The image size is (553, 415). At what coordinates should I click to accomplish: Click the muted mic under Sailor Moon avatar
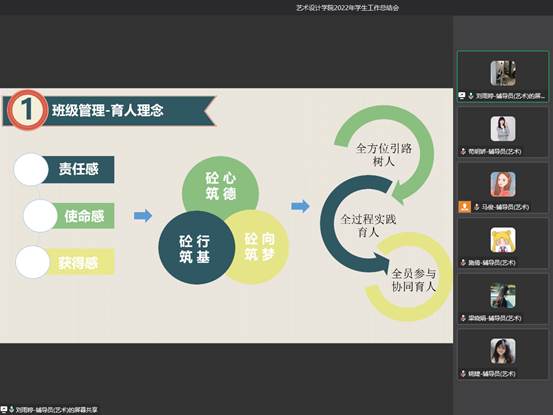[x=463, y=263]
